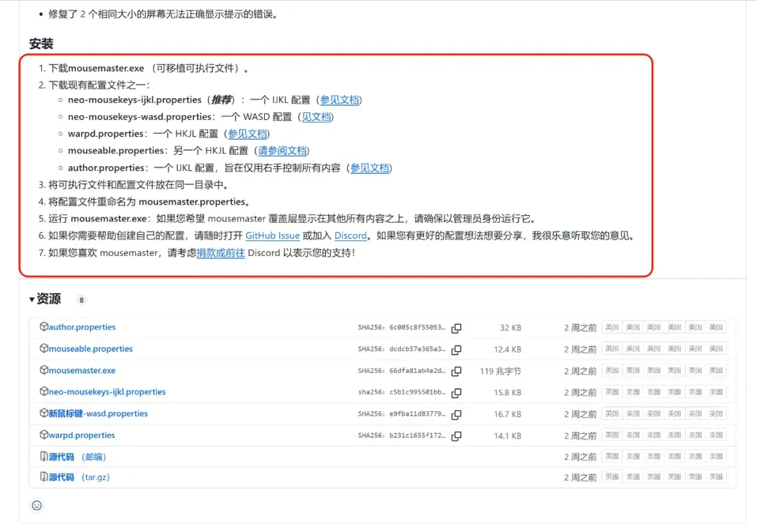Screen dimensions: 757x532
Task: Copy SHA256 hash of author.properties
Action: point(456,328)
